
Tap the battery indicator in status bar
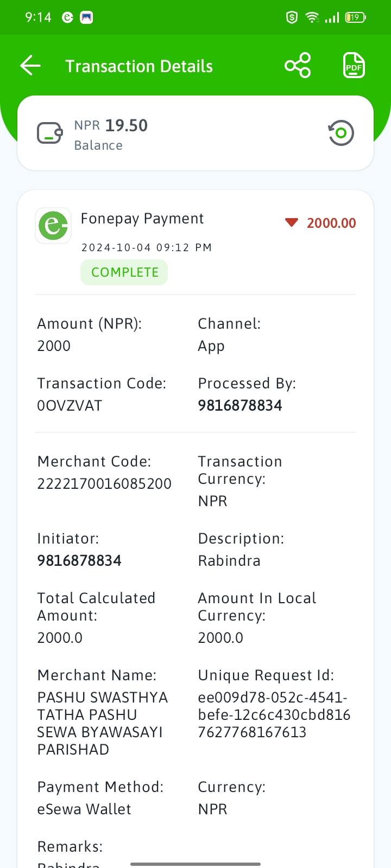click(356, 17)
